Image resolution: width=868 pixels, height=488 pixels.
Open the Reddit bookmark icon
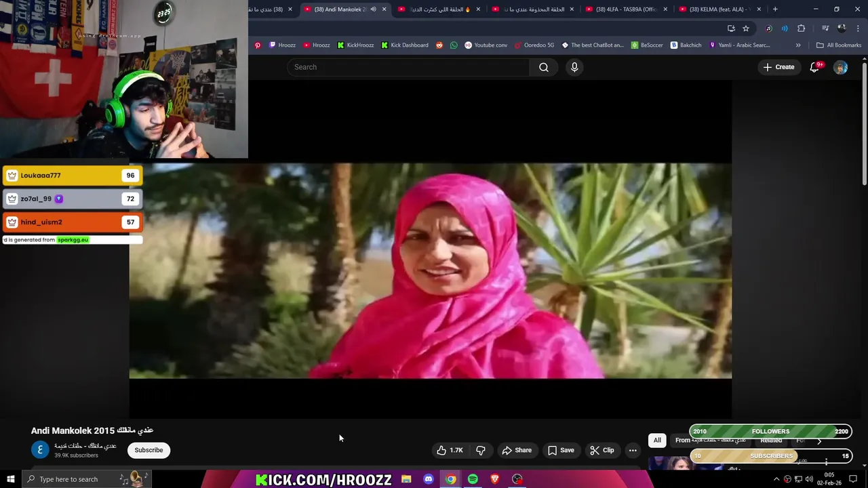pyautogui.click(x=439, y=45)
